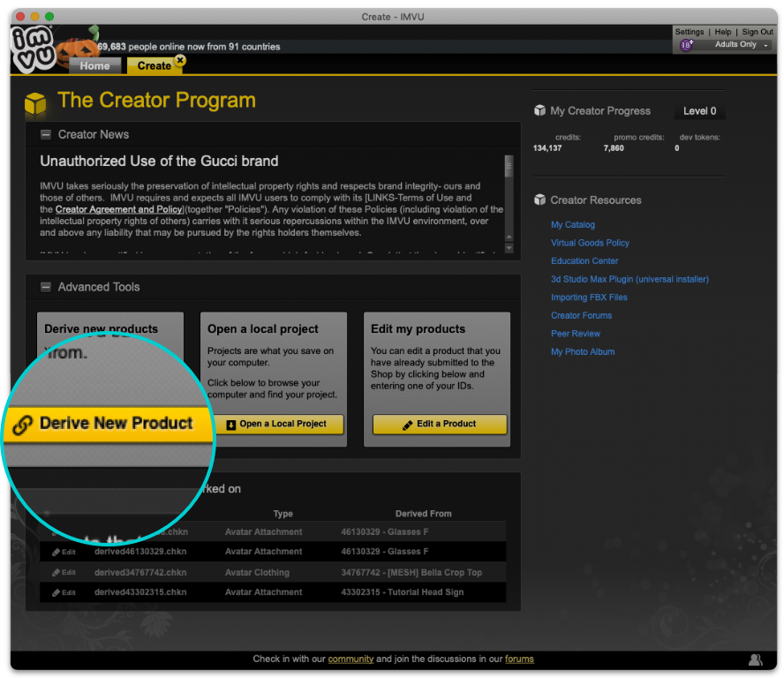Select the Create tab
The height and width of the screenshot is (678, 784).
154,65
